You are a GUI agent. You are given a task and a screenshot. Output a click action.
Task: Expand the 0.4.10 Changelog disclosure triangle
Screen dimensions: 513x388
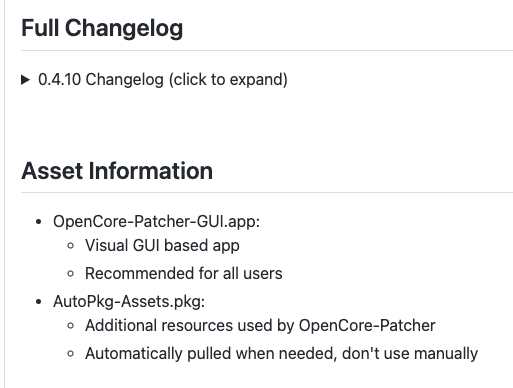(25, 80)
